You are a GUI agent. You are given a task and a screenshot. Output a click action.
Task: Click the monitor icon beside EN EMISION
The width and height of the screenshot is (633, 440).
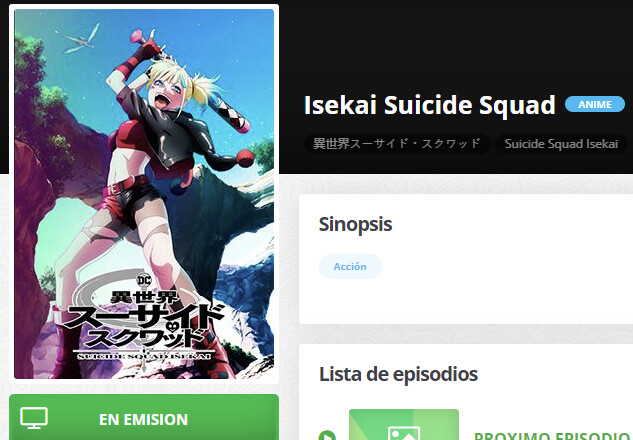click(x=34, y=418)
